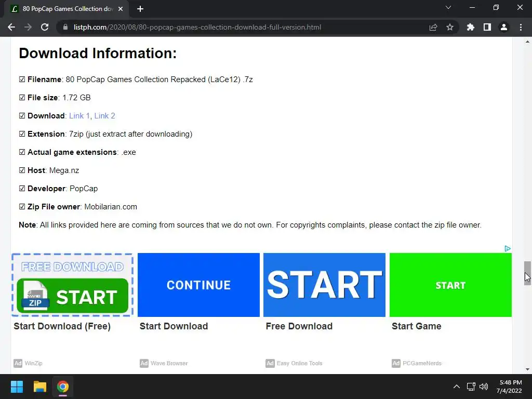Open the volume speaker tray icon
Screen dimensions: 532x399
[x=484, y=387]
